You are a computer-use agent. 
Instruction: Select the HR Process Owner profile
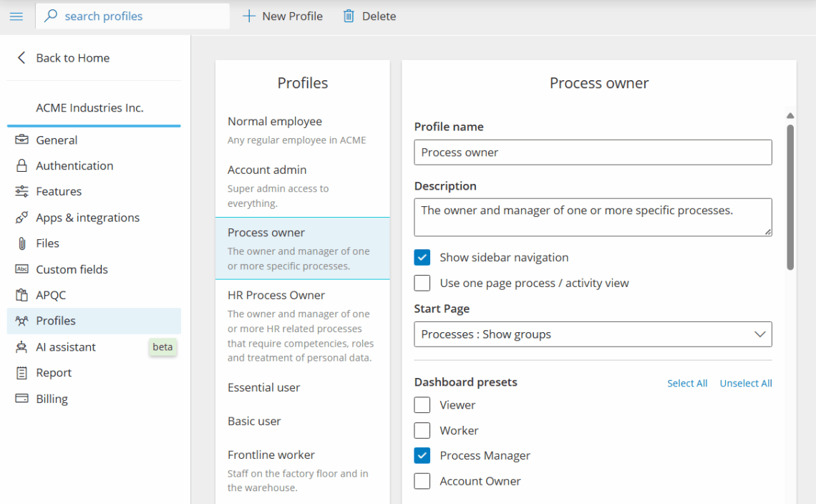coord(276,295)
